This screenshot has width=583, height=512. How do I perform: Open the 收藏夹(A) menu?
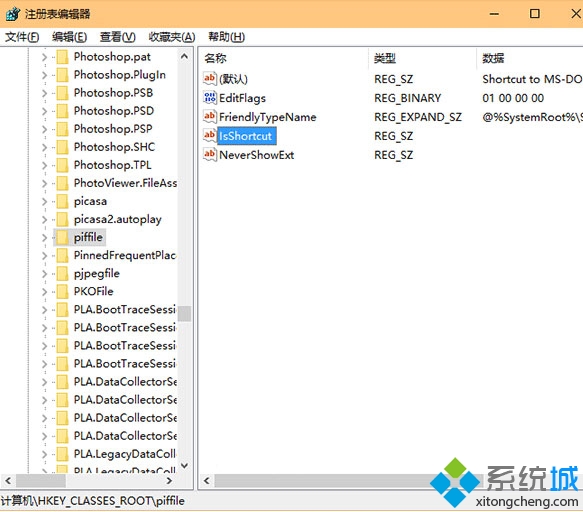click(x=172, y=37)
